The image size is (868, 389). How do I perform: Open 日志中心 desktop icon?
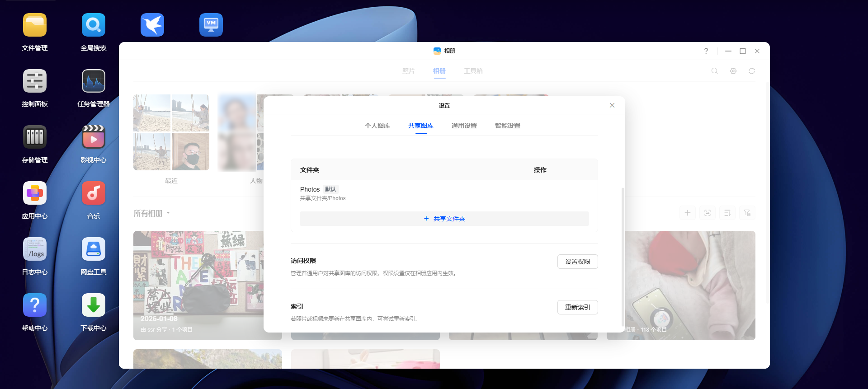click(35, 249)
